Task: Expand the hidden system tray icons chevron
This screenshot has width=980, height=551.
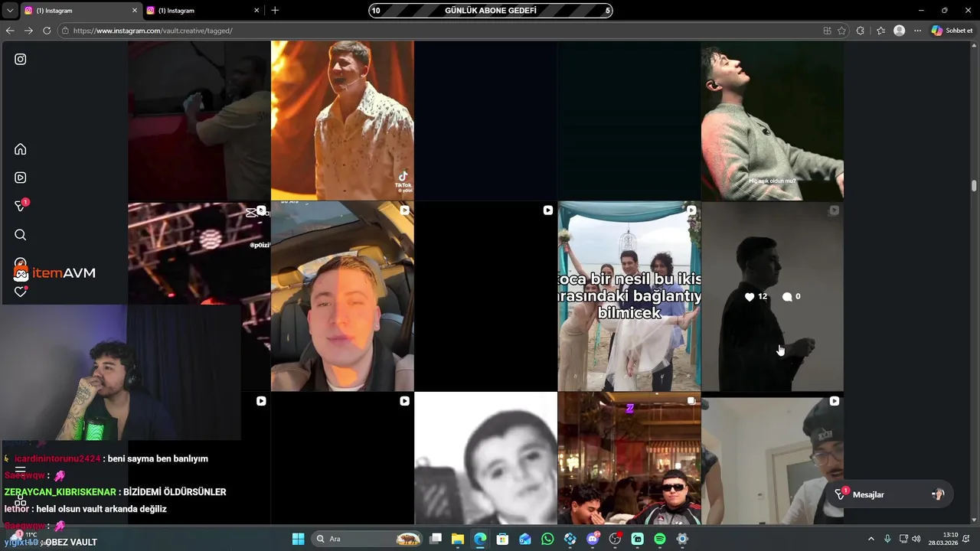Action: 871,539
